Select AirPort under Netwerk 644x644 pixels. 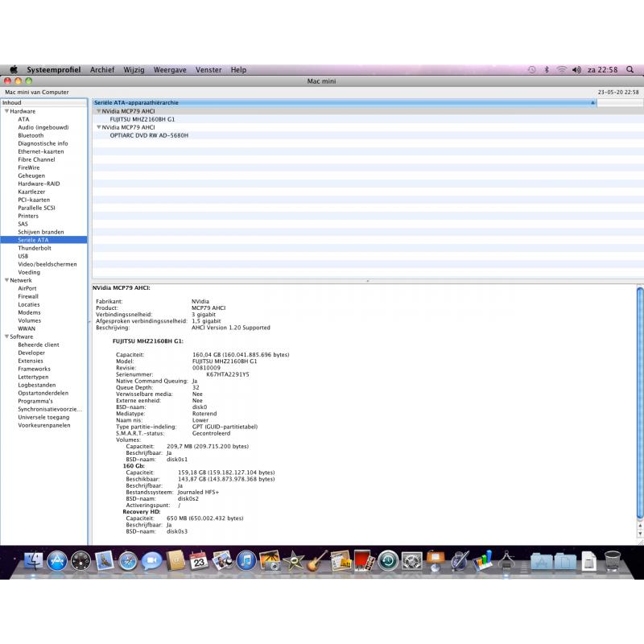coord(27,288)
